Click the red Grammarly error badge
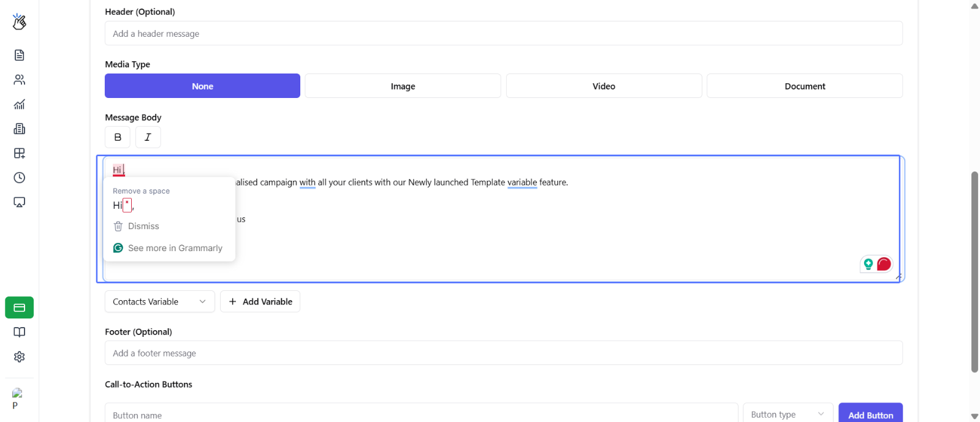 [x=884, y=264]
